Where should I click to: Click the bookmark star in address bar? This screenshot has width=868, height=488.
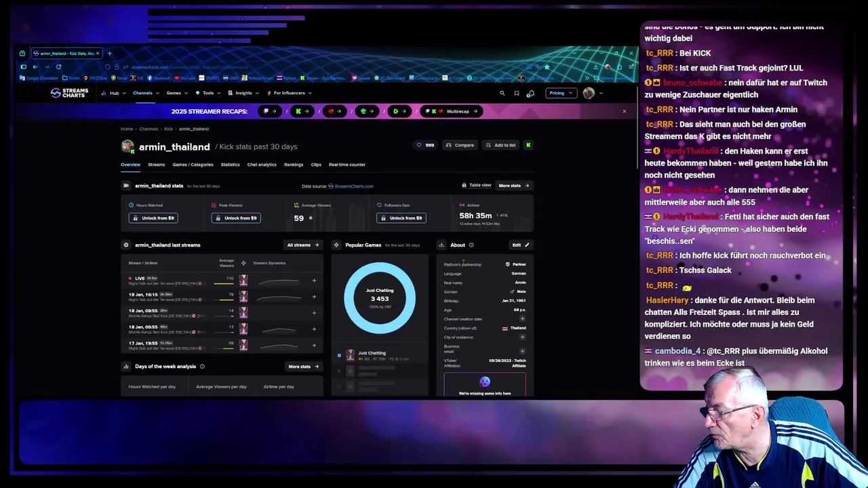click(547, 66)
